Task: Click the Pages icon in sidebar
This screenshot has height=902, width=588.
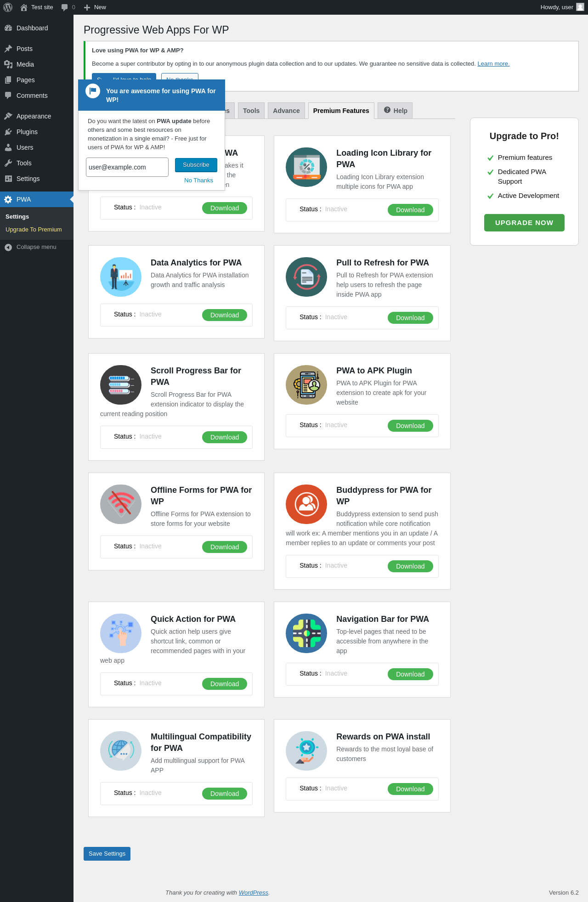Action: pos(8,80)
